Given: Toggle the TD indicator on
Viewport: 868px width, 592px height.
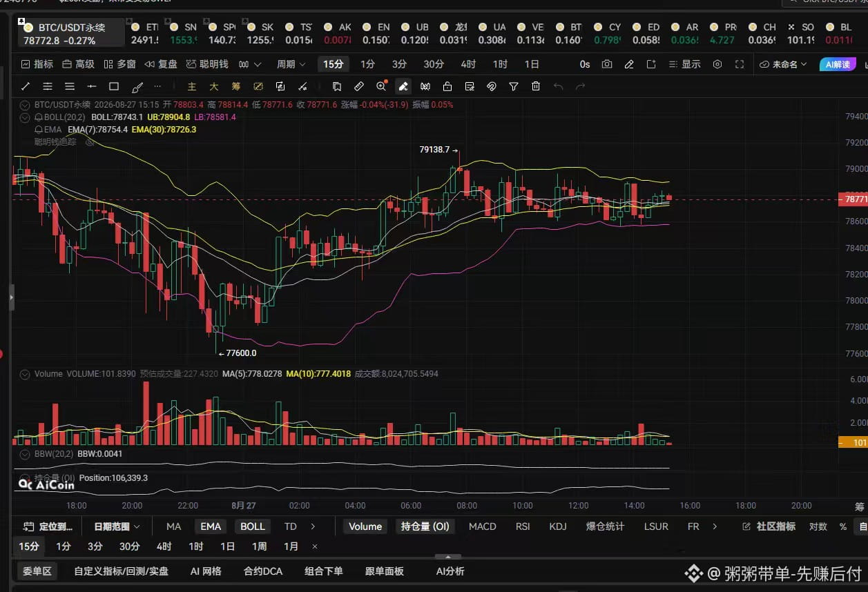Looking at the screenshot, I should (x=291, y=526).
